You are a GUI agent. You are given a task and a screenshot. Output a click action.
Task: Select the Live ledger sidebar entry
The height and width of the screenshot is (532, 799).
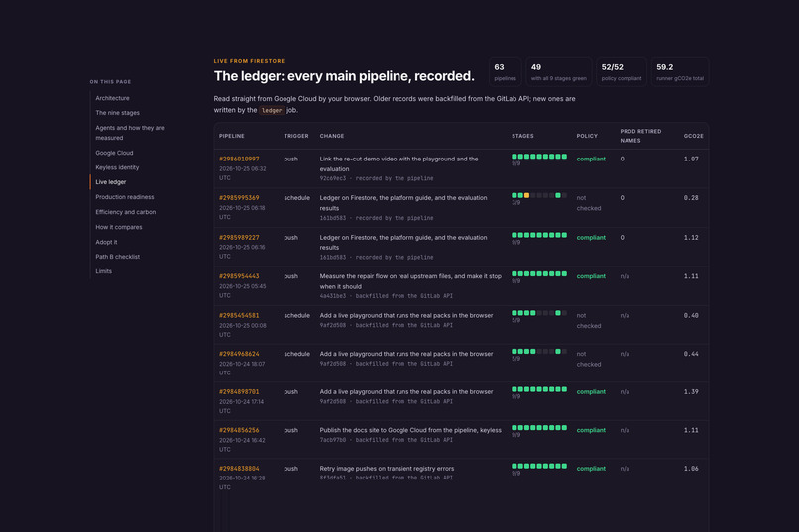pyautogui.click(x=111, y=182)
